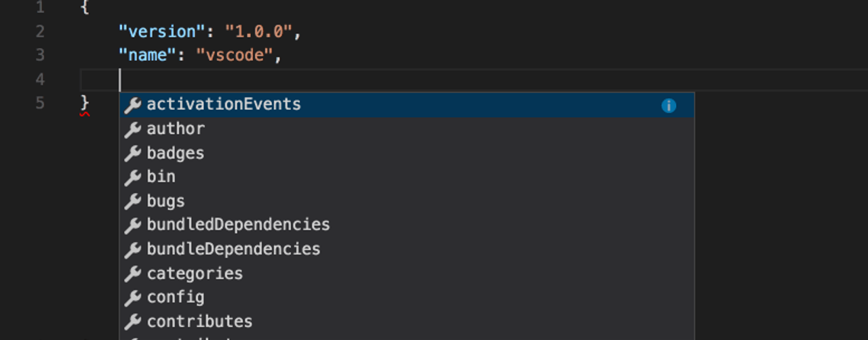Click wrench icon beside contributes suggestion

tap(133, 322)
